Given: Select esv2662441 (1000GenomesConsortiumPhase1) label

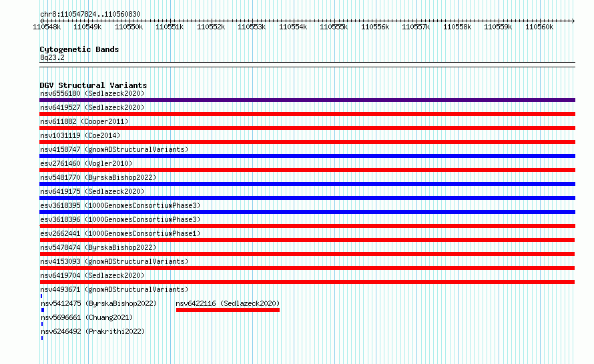Looking at the screenshot, I should 120,233.
